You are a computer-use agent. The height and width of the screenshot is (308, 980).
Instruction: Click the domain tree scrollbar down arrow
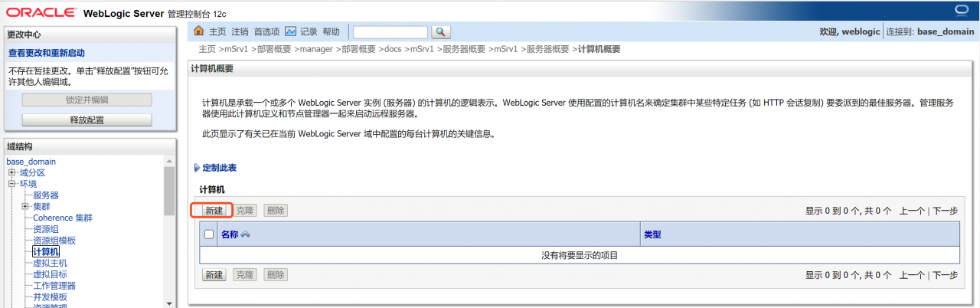point(169,303)
